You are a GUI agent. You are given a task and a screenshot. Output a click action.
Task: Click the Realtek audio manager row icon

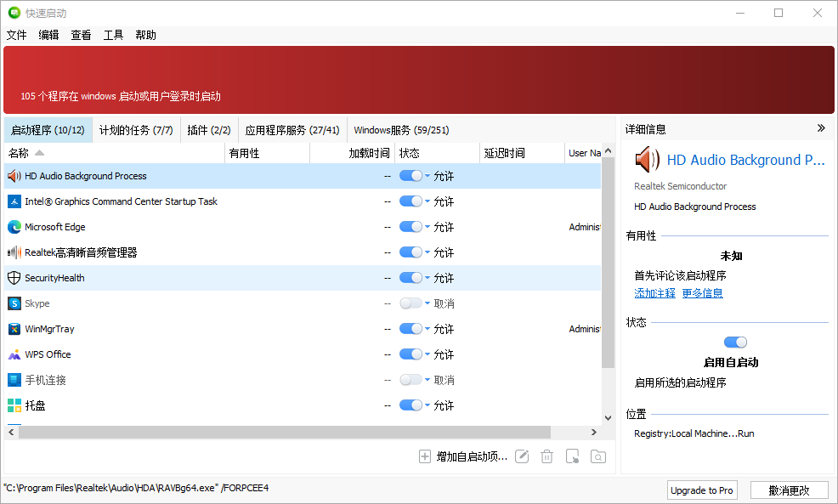pos(14,252)
